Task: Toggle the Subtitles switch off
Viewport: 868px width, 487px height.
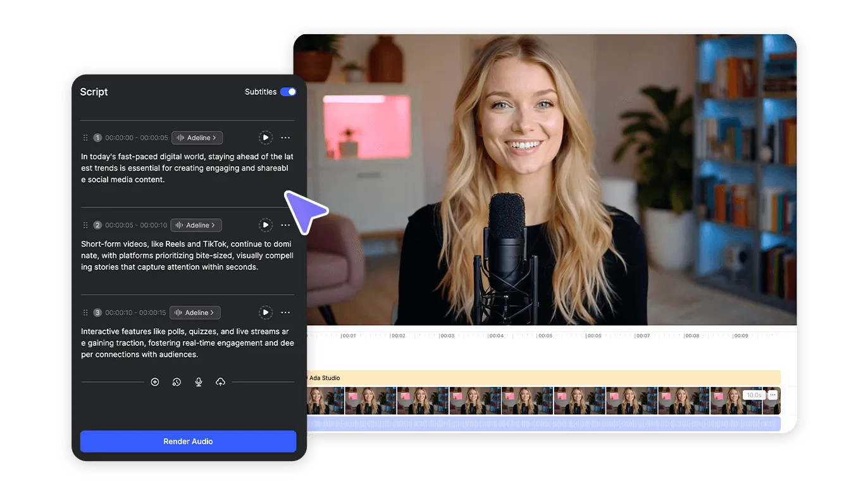Action: point(288,92)
